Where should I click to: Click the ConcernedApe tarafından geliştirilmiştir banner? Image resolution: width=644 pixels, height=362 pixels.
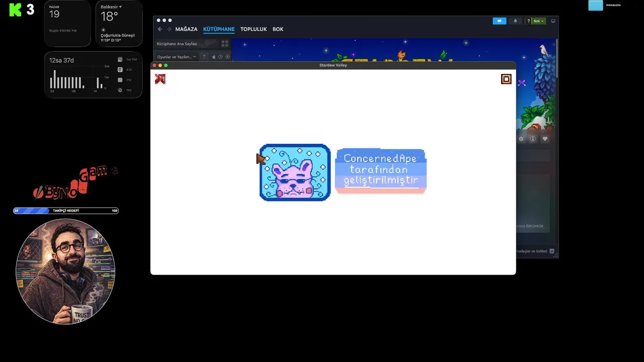[380, 170]
